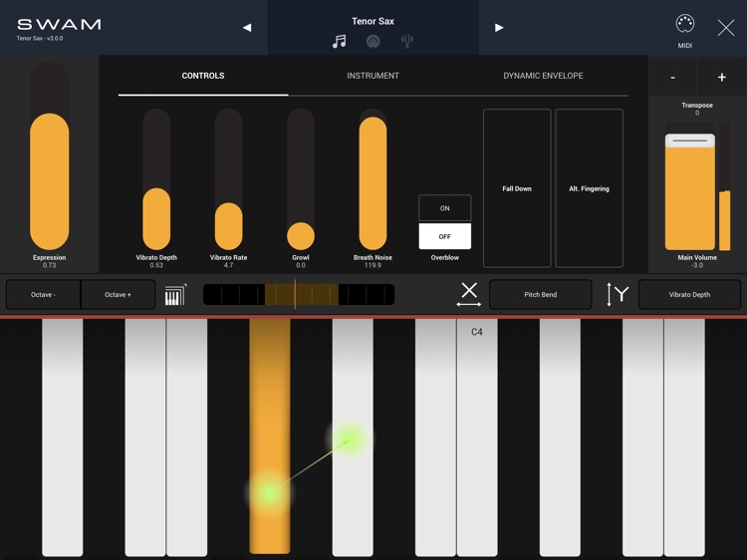The height and width of the screenshot is (560, 747).
Task: Click the keyboard range overview strip
Action: pos(299,295)
